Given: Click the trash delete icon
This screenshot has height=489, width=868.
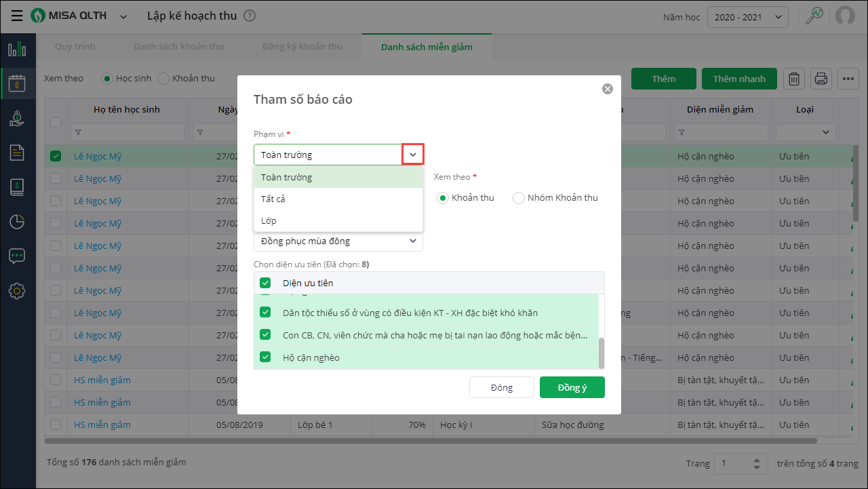Looking at the screenshot, I should point(794,79).
